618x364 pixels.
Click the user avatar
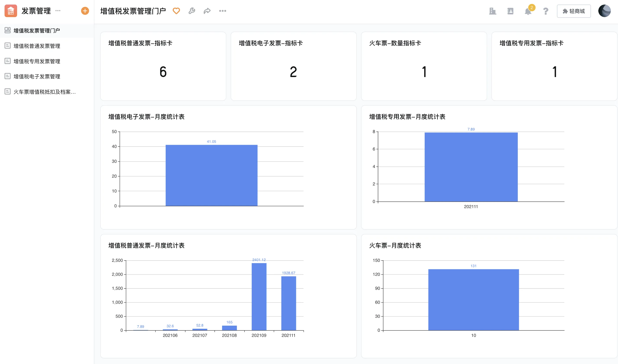pos(604,11)
